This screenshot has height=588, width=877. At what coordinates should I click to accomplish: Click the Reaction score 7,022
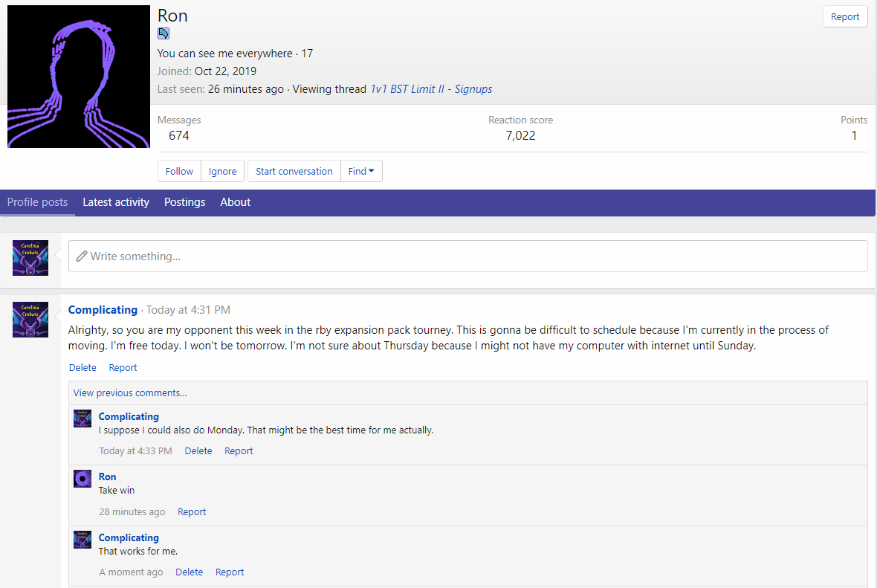tap(520, 135)
